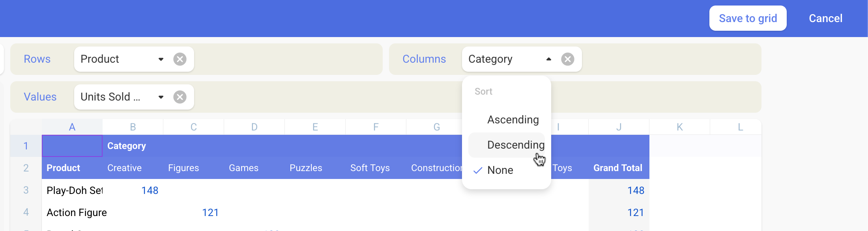This screenshot has height=231, width=868.
Task: Remove the Category field from Columns
Action: [x=568, y=59]
